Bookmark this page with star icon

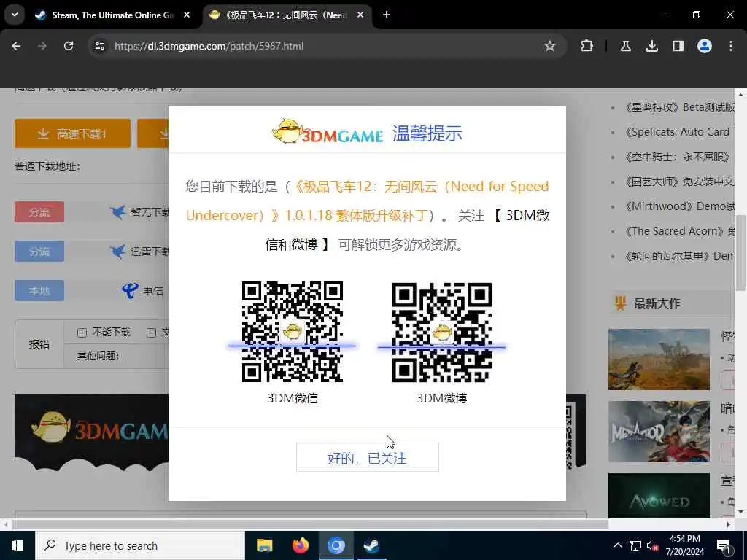pos(550,46)
